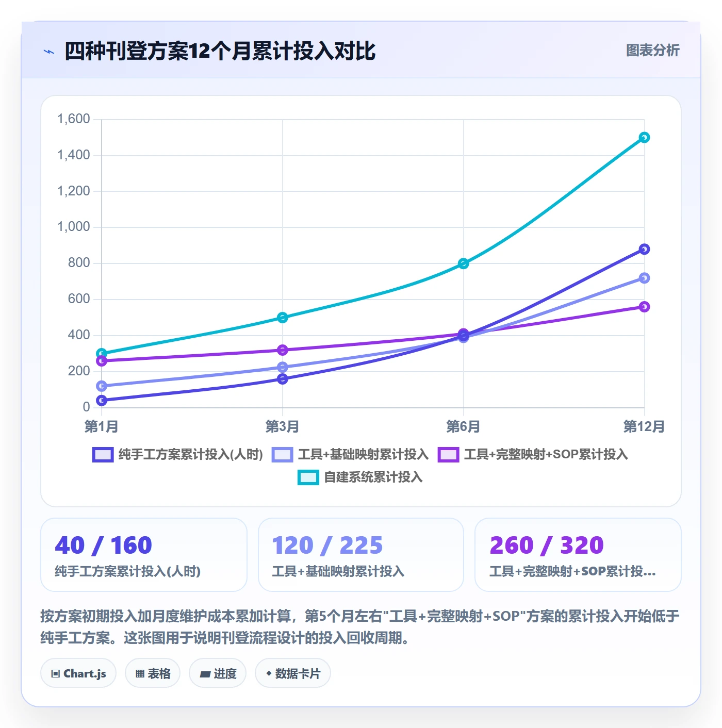
Task: Click the 第6月 x-axis label
Action: pyautogui.click(x=463, y=426)
